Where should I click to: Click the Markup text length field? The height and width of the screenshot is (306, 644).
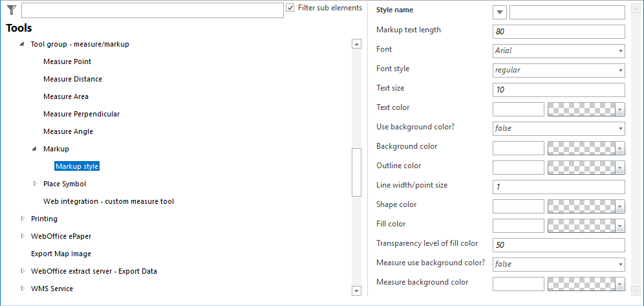point(559,32)
